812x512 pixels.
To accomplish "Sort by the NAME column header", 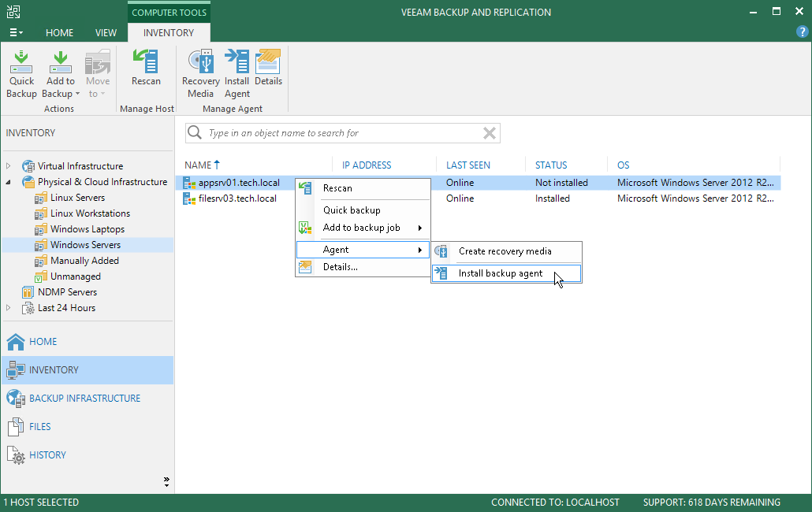I will [198, 165].
